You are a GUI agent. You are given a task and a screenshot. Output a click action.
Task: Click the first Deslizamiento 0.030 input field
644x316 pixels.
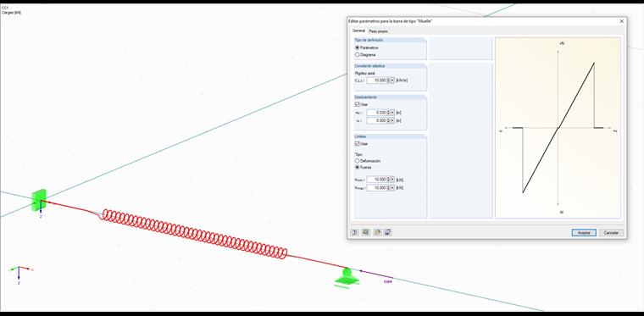click(x=376, y=113)
